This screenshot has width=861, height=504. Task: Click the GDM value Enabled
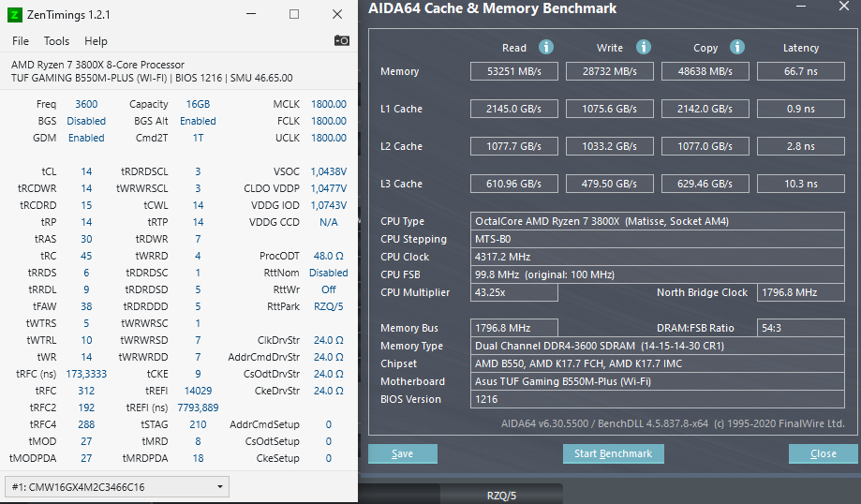coord(86,138)
